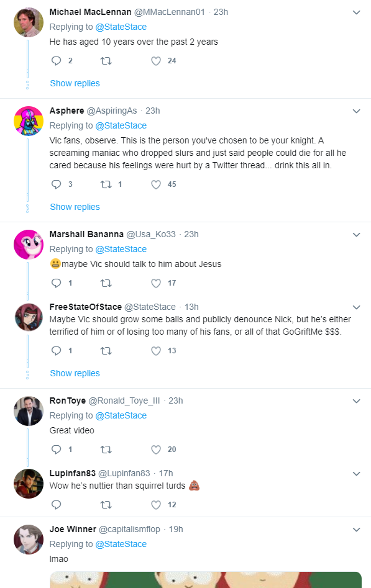Viewport: 371px width, 588px height.
Task: Expand tweet menu for Joe Winner's tweet
Action: [x=356, y=530]
